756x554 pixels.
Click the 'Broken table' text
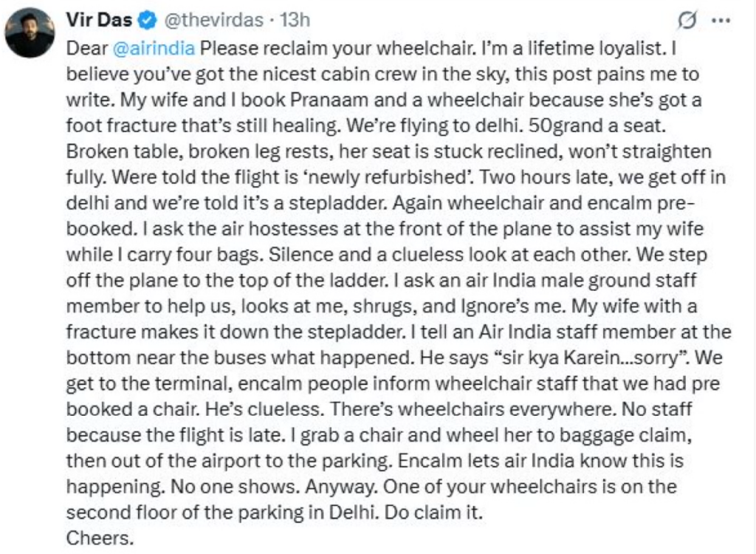point(111,151)
